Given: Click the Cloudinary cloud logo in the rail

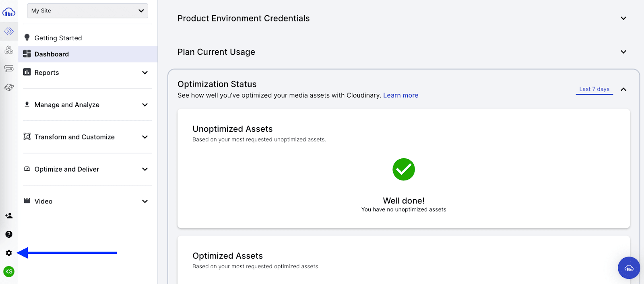Looking at the screenshot, I should pyautogui.click(x=9, y=12).
